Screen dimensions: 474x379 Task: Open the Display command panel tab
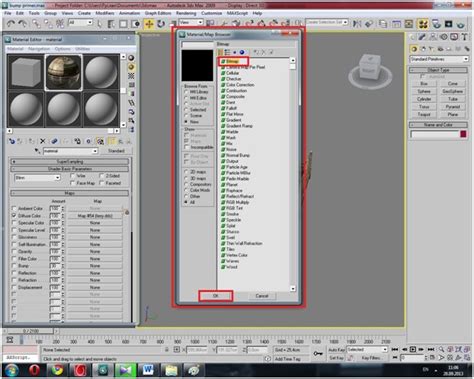click(x=454, y=37)
